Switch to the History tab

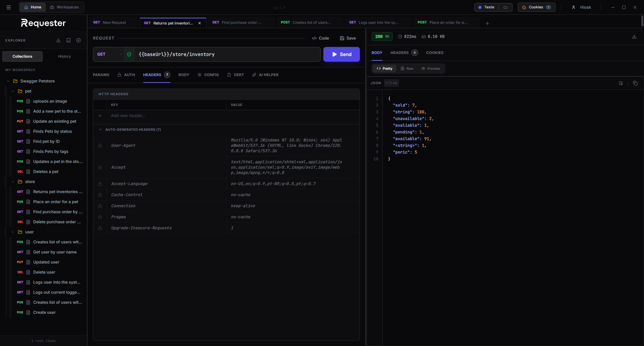tap(64, 56)
